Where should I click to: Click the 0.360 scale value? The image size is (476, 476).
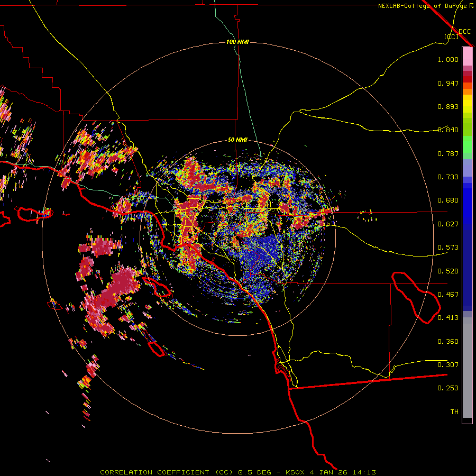coord(448,342)
